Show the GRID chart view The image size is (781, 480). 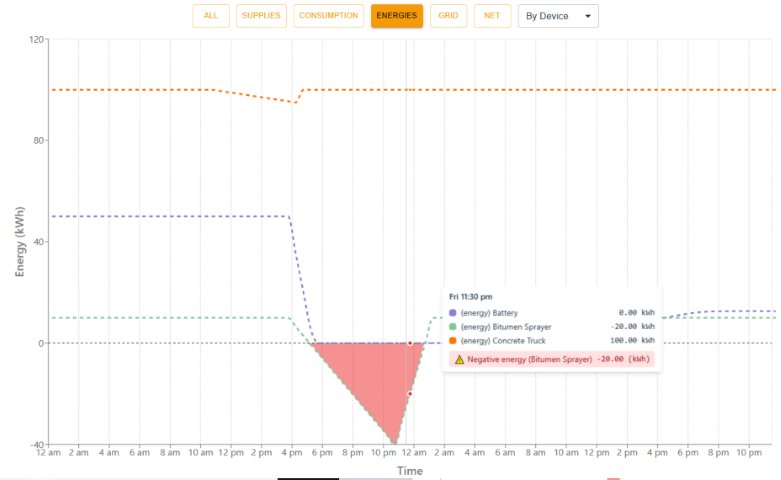tap(448, 16)
